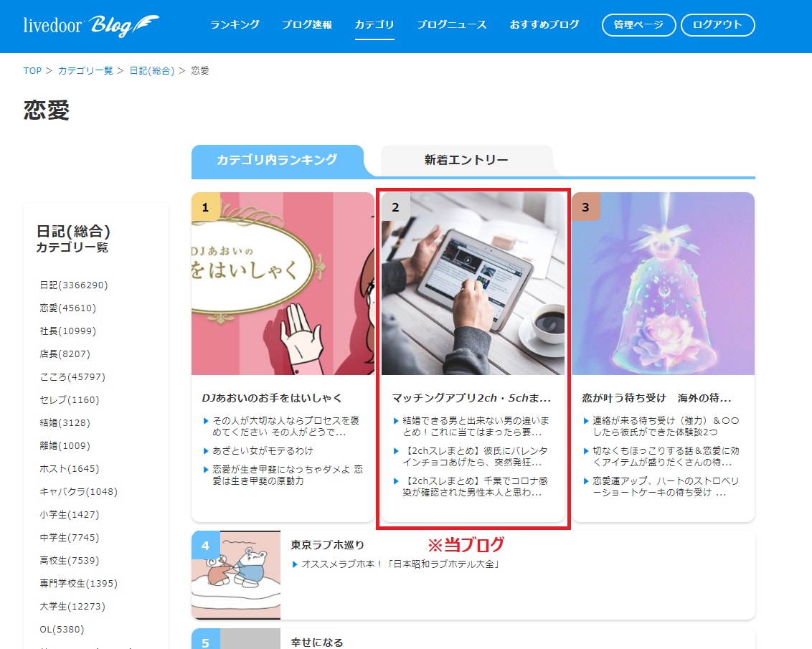Open article あざとい女がモテるわけ

click(263, 451)
